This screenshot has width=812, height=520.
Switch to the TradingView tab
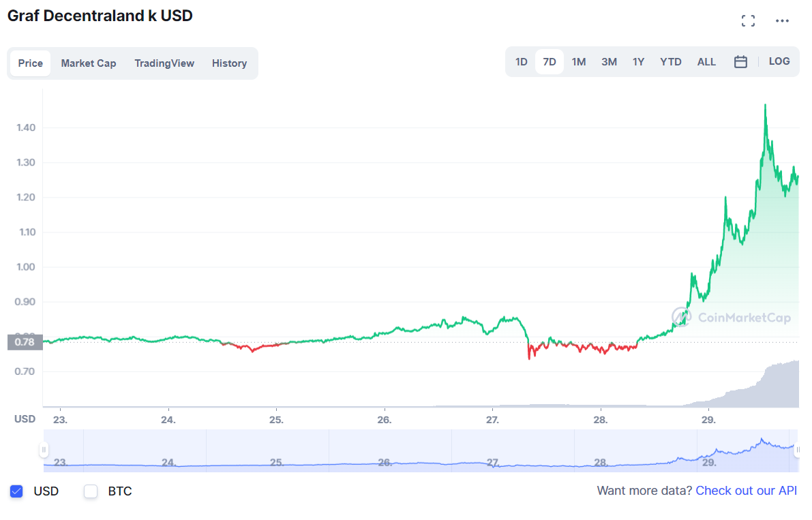click(x=164, y=63)
